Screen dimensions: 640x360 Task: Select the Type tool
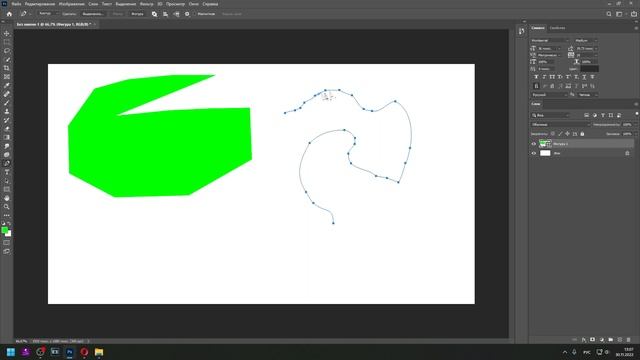click(x=7, y=172)
